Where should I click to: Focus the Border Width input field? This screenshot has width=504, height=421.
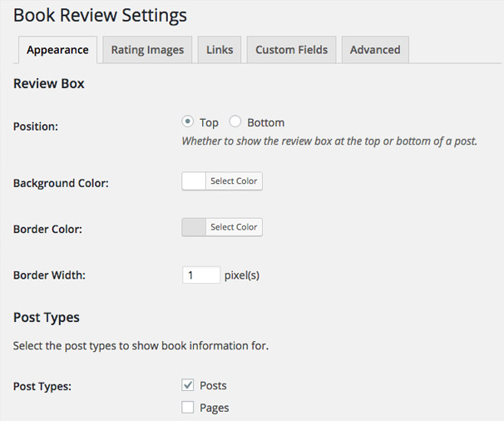click(201, 275)
